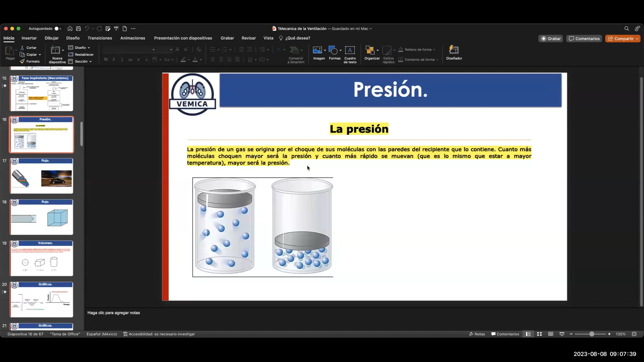Click the Organizar arrange icon
644x362 pixels.
(x=370, y=50)
